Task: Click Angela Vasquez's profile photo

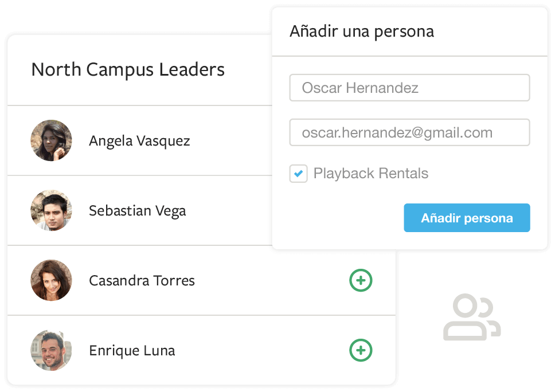Action: (51, 140)
